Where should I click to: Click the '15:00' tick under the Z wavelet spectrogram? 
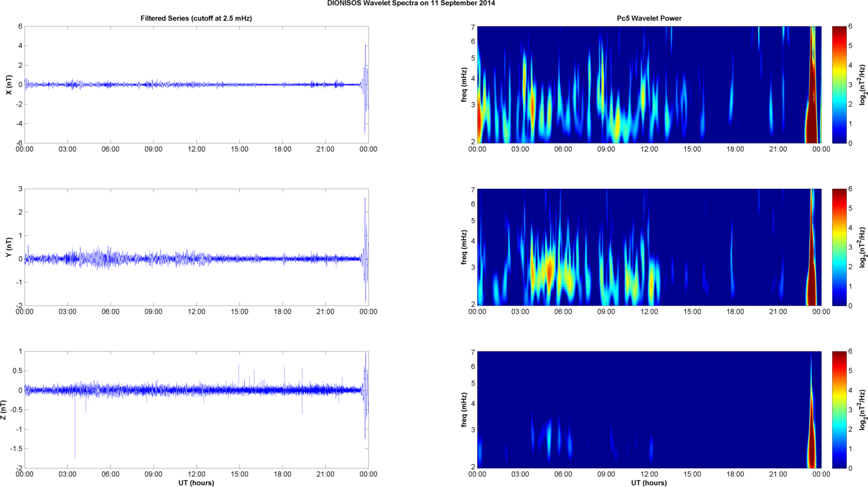click(x=692, y=474)
